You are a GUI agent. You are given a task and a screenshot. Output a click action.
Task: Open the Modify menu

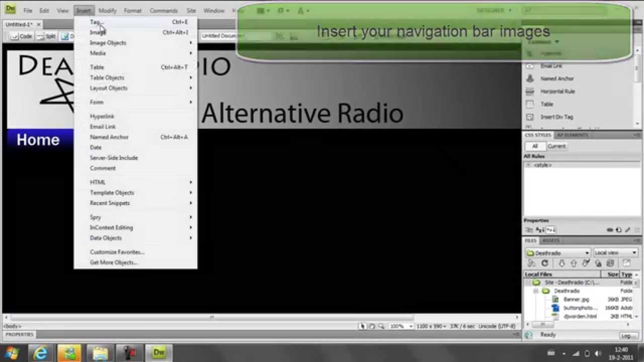(107, 11)
